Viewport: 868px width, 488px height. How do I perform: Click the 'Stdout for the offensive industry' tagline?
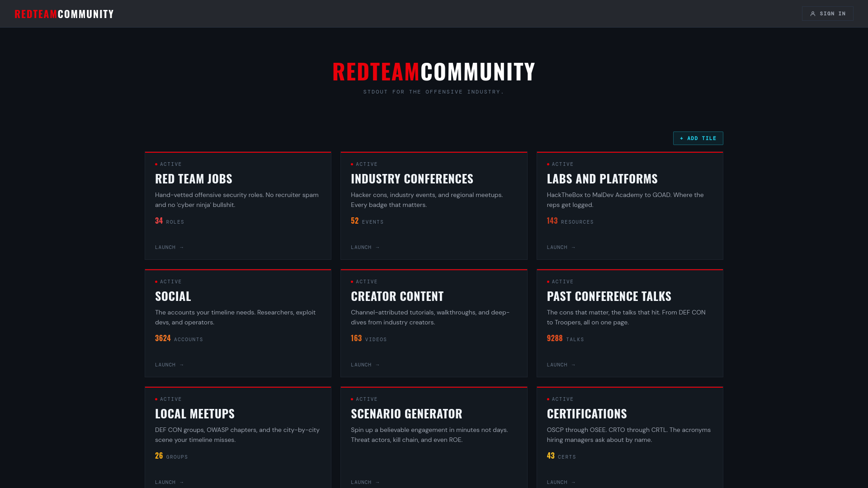(434, 92)
